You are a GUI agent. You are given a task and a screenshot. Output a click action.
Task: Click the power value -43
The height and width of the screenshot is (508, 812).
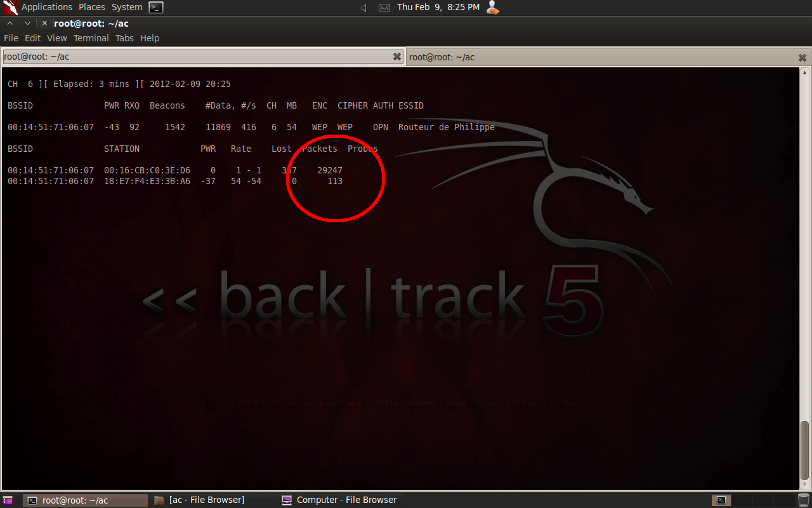coord(112,127)
